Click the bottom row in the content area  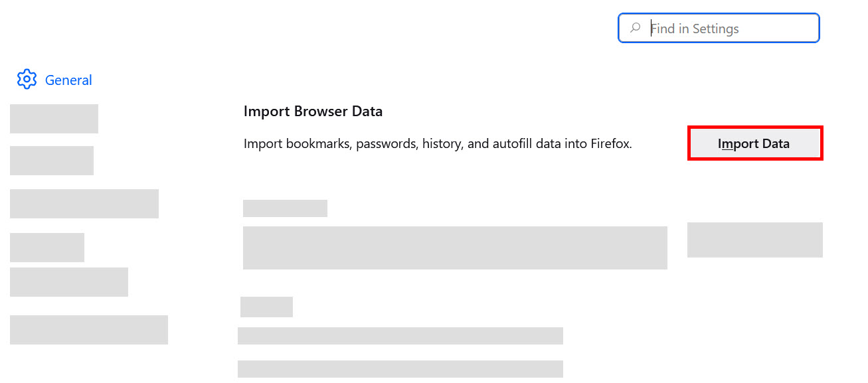(x=400, y=368)
